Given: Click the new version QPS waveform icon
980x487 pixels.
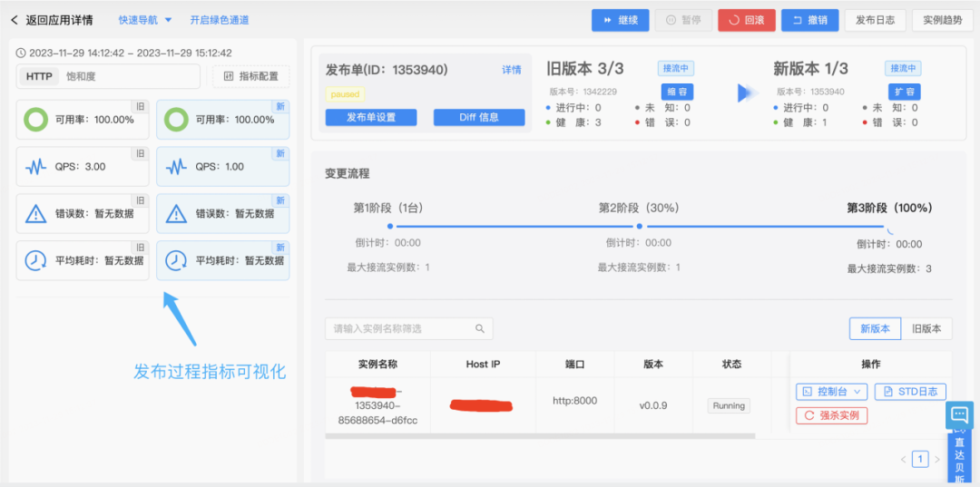Looking at the screenshot, I should tap(176, 167).
